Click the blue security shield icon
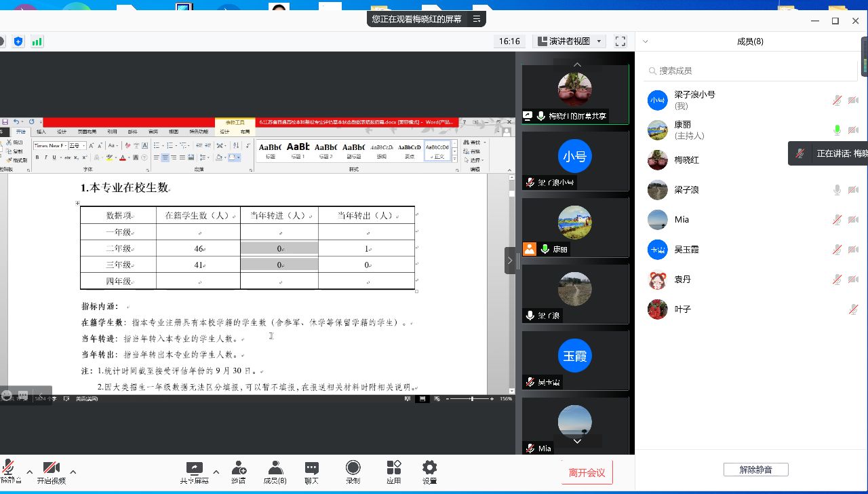This screenshot has height=494, width=868. [18, 41]
